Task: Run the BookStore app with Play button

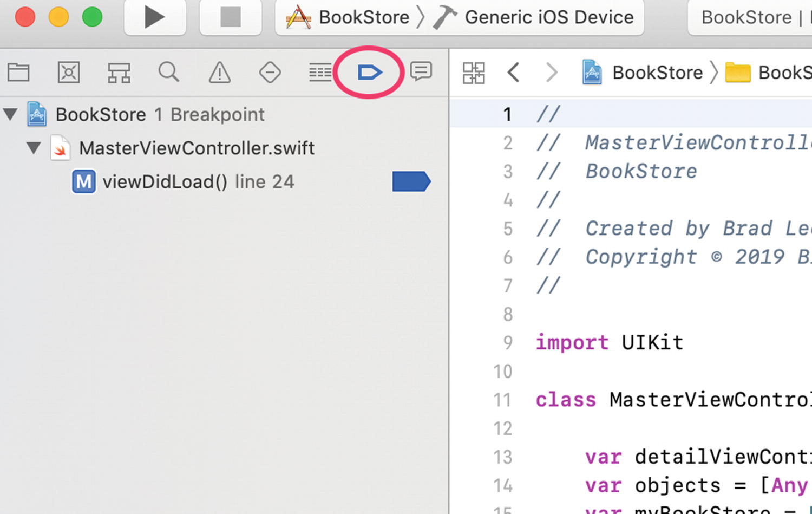Action: [x=155, y=17]
